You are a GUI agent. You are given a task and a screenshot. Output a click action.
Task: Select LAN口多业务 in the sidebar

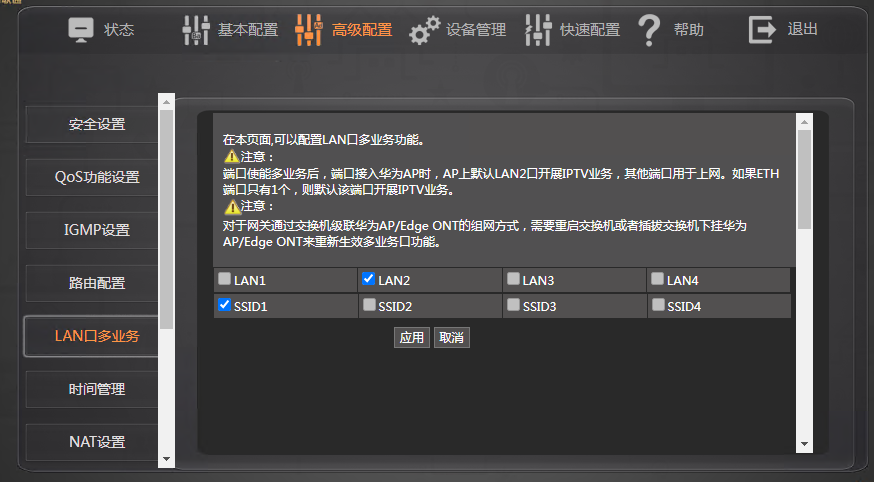coord(91,336)
